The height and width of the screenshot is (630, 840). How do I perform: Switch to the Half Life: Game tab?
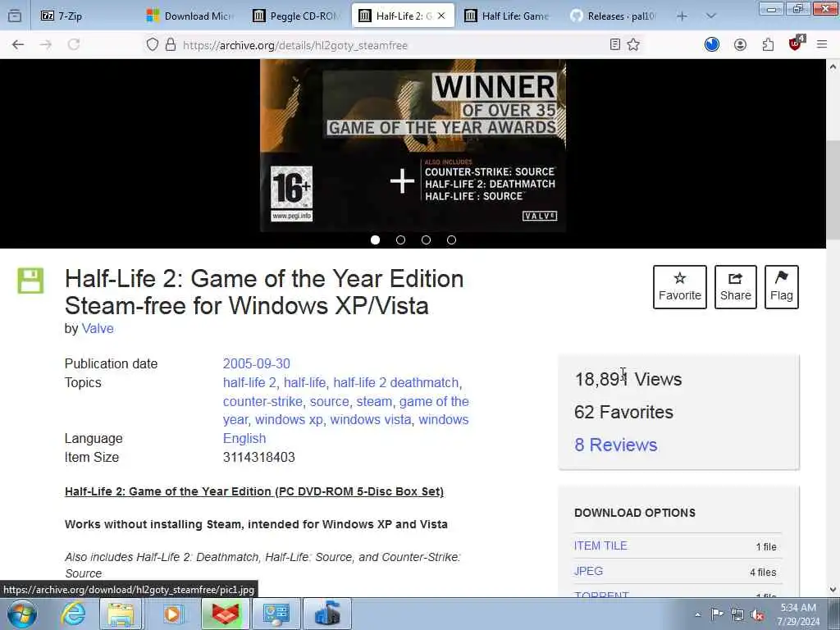tap(509, 16)
